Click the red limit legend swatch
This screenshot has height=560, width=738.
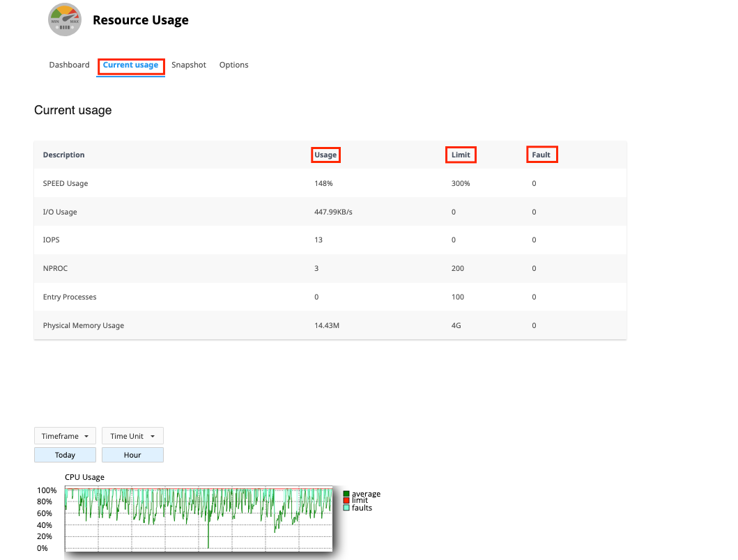pos(346,501)
